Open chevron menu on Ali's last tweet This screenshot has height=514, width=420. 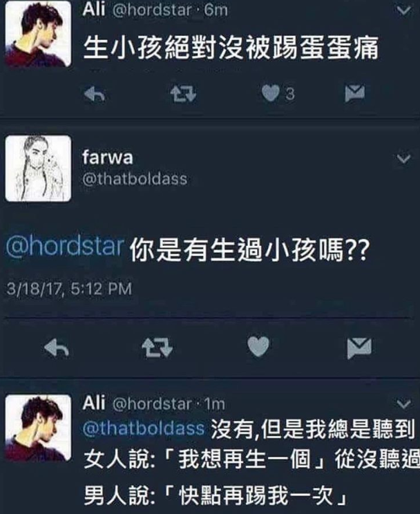tap(403, 404)
